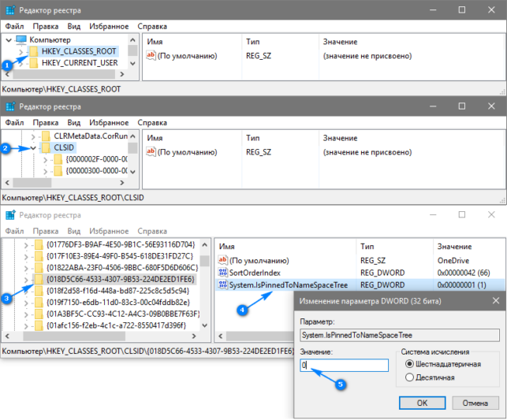Click (По умолчанию) string icon in top window
Screen dimensions: 507x420
point(151,56)
